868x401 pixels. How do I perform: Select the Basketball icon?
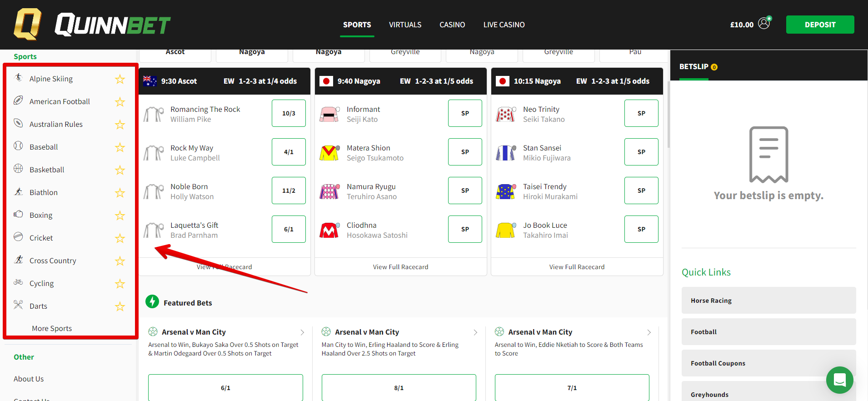pos(18,169)
